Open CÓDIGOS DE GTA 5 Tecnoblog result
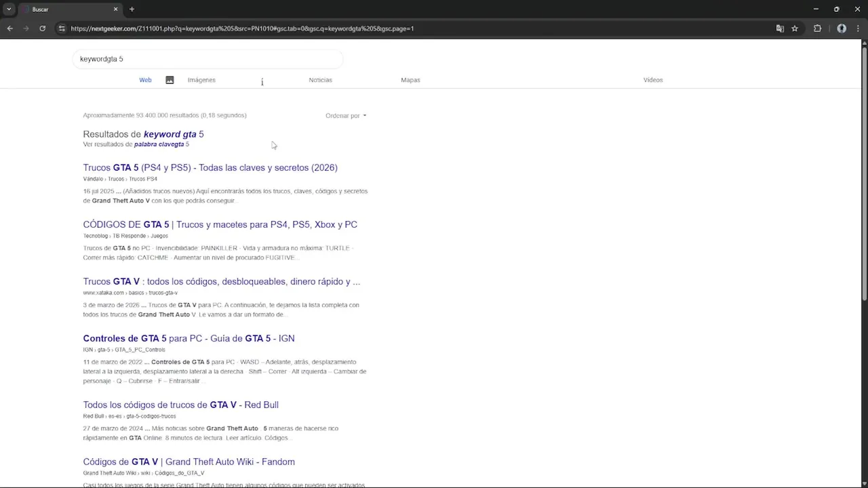The image size is (868, 488). (x=220, y=224)
